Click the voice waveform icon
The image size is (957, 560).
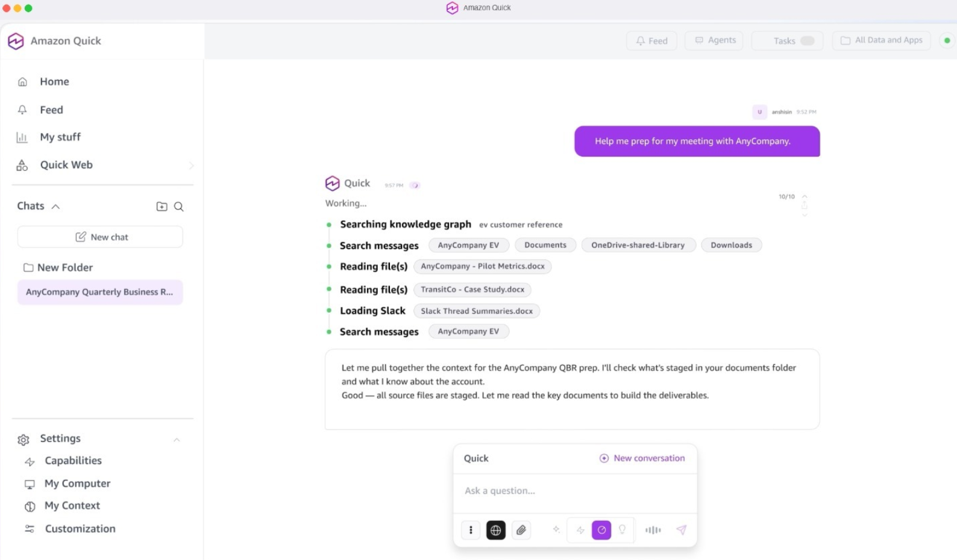[653, 530]
